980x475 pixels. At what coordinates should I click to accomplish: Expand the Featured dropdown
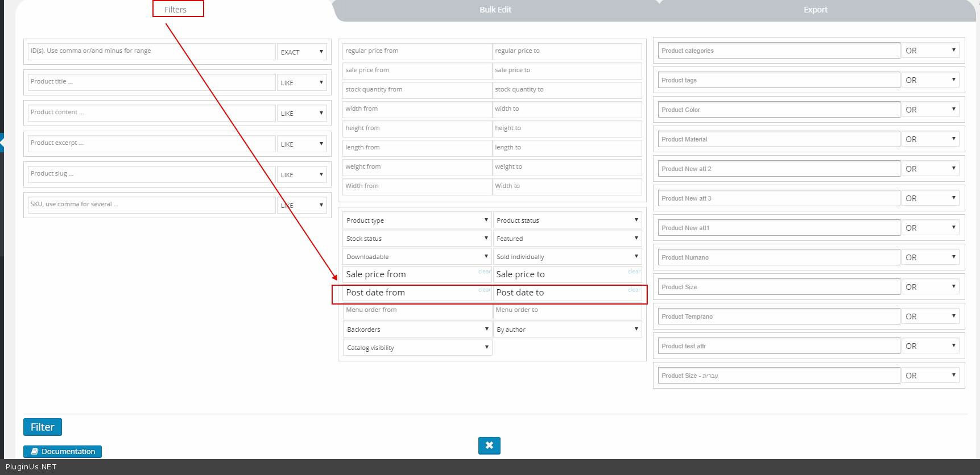click(567, 239)
